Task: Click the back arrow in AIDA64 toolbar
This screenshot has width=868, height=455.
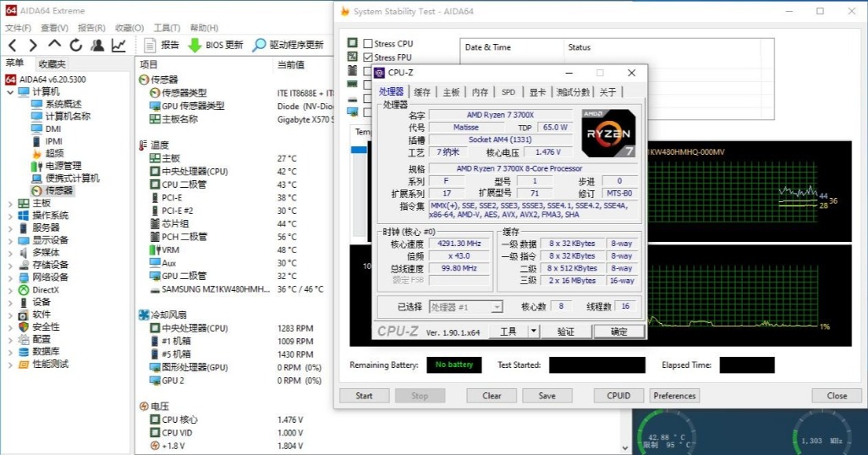Action: click(14, 45)
